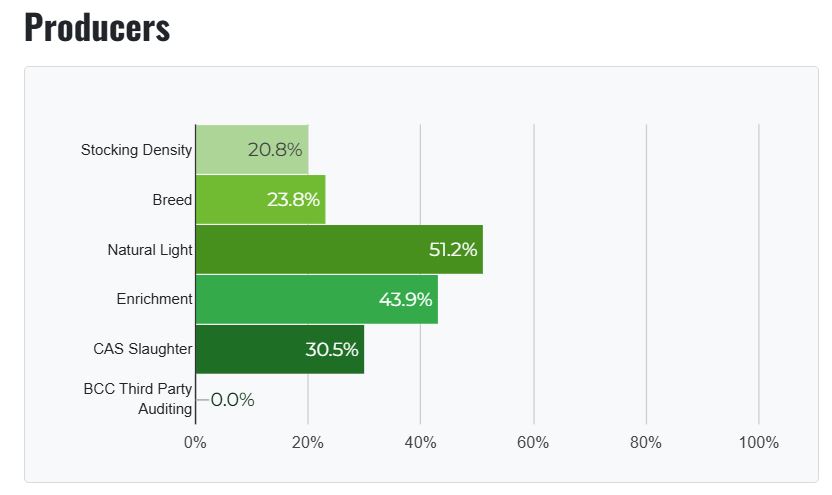Select the 80% x-axis tick label
This screenshot has height=495, width=832.
coord(646,443)
